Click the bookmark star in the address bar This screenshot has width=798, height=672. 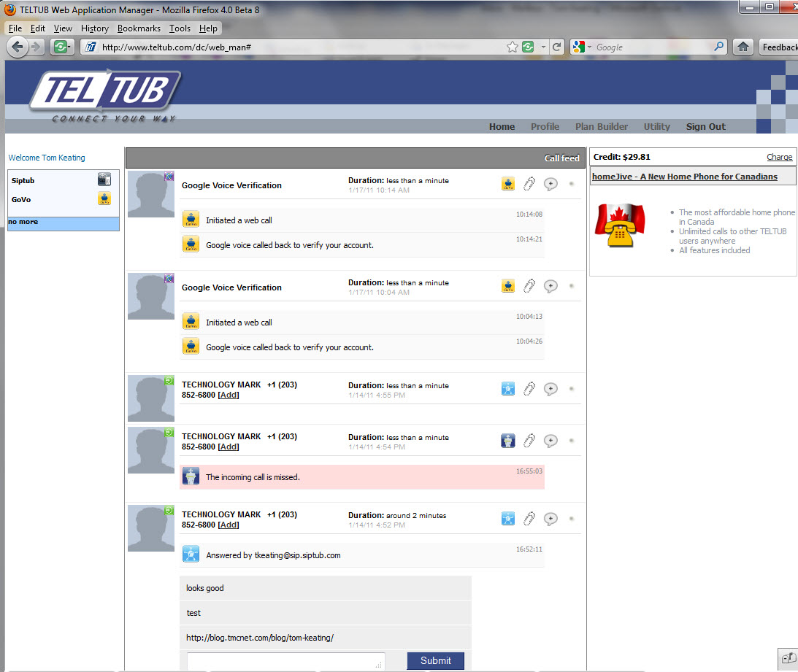coord(513,47)
